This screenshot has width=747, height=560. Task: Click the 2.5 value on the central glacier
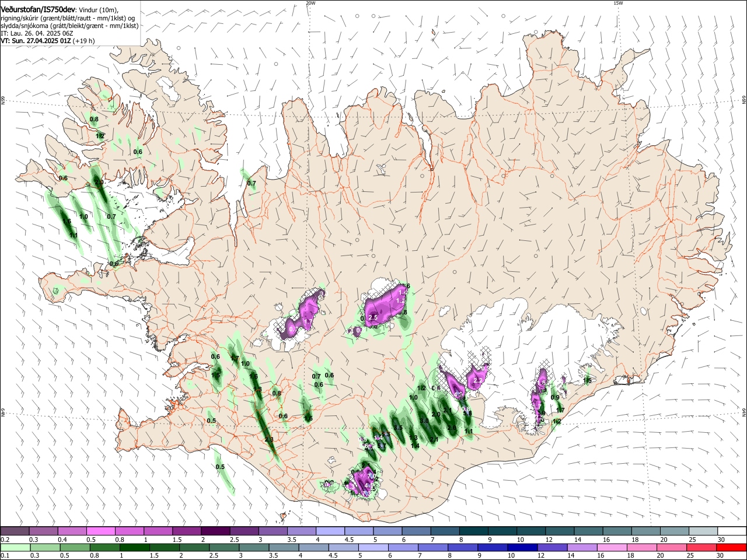pos(373,318)
